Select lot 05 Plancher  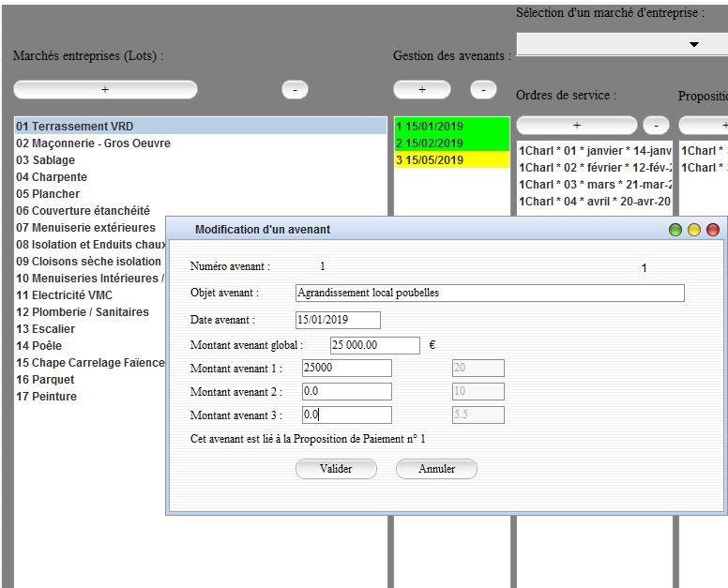coord(201,193)
